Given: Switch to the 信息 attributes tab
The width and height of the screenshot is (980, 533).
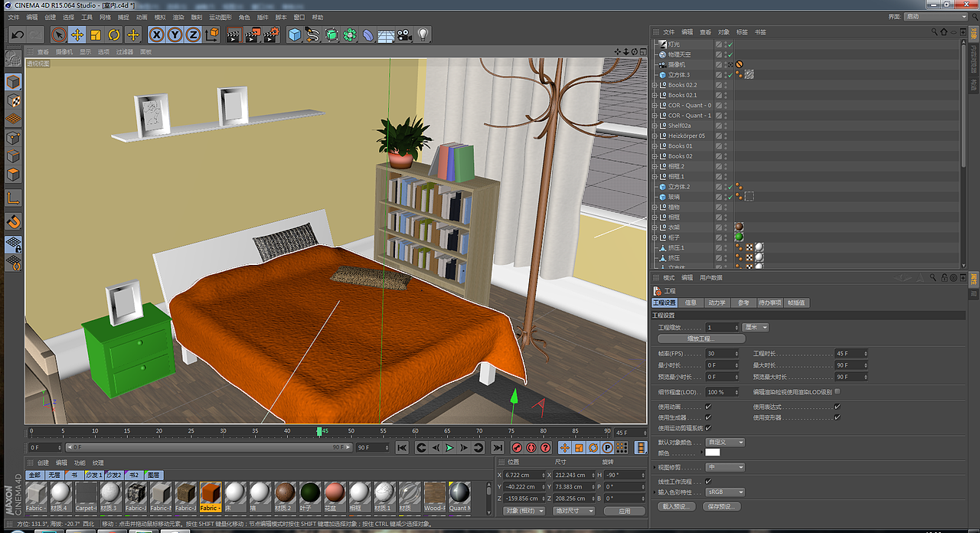Looking at the screenshot, I should (x=691, y=303).
